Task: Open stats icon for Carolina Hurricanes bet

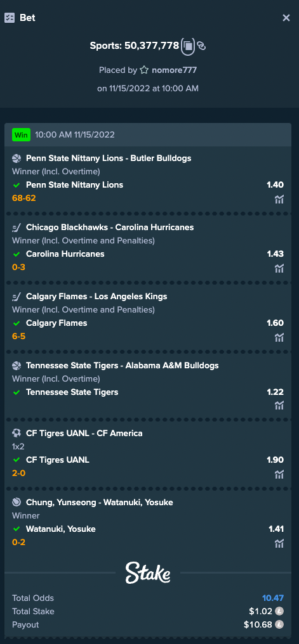Action: [279, 269]
